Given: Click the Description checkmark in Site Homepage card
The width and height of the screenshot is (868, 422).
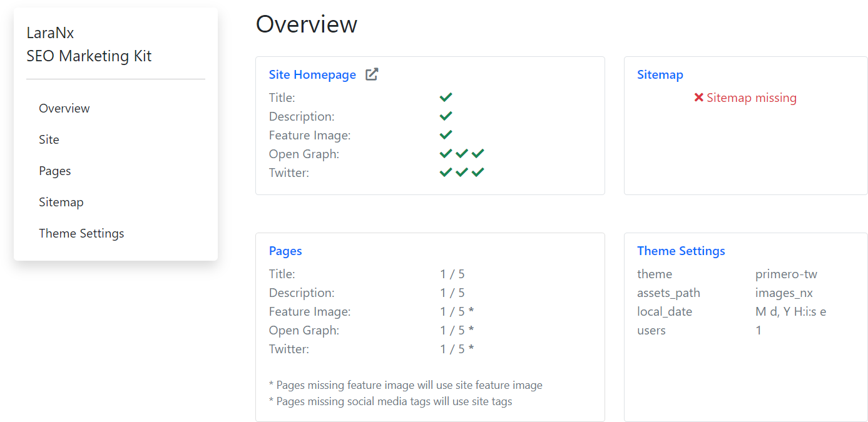Looking at the screenshot, I should [446, 116].
